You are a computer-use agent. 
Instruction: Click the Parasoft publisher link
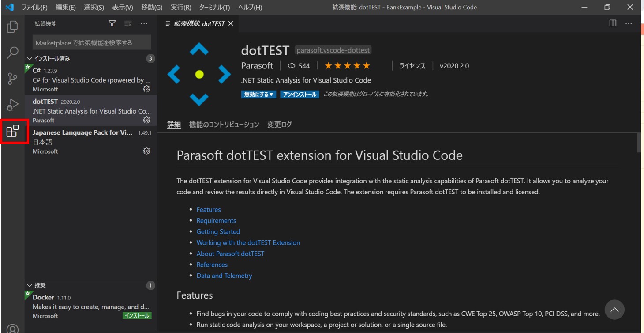pos(257,66)
